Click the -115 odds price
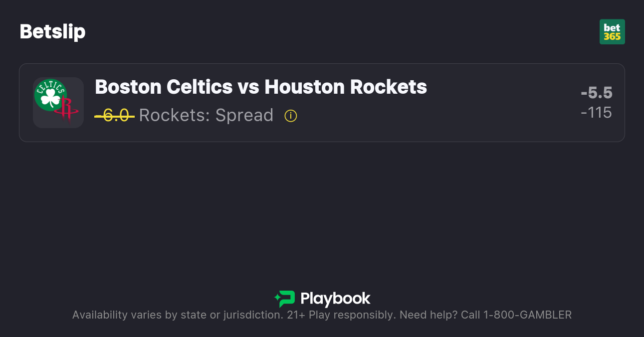Image resolution: width=644 pixels, height=337 pixels. click(x=597, y=113)
